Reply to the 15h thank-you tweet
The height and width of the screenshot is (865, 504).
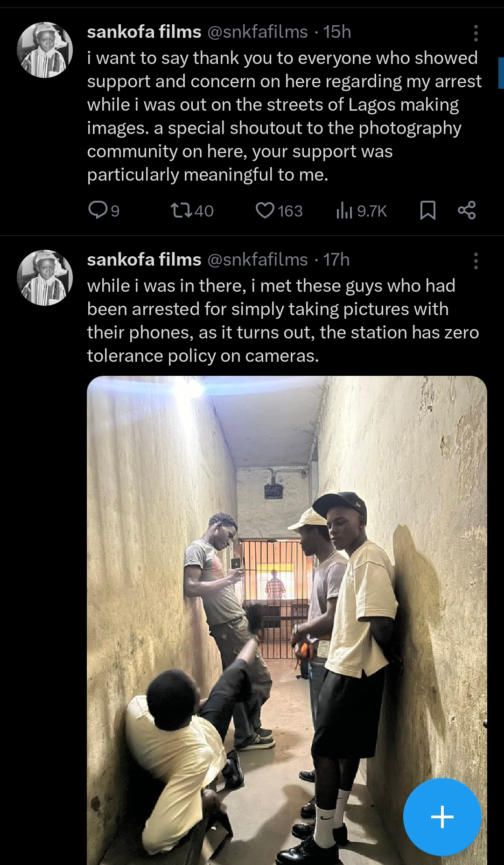coord(98,211)
